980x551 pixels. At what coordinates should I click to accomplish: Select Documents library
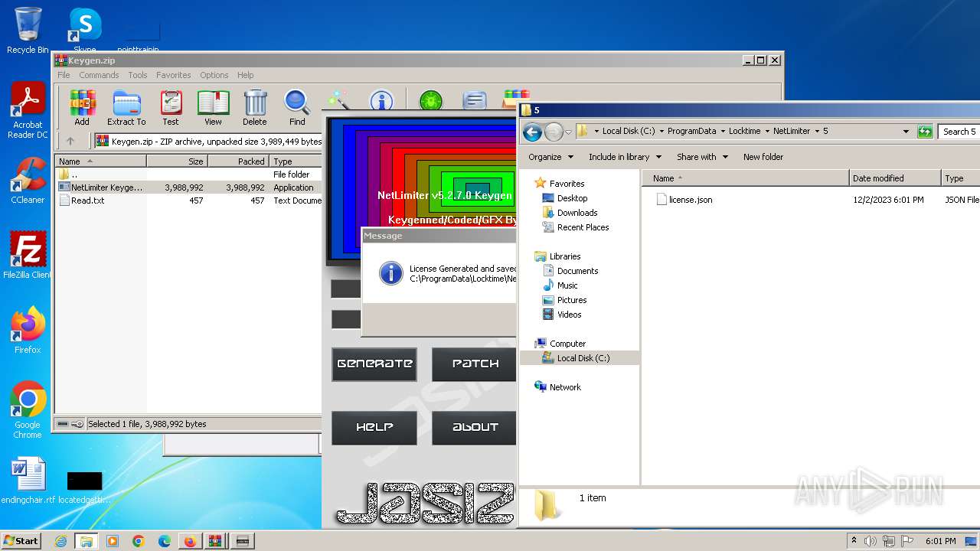click(x=577, y=271)
